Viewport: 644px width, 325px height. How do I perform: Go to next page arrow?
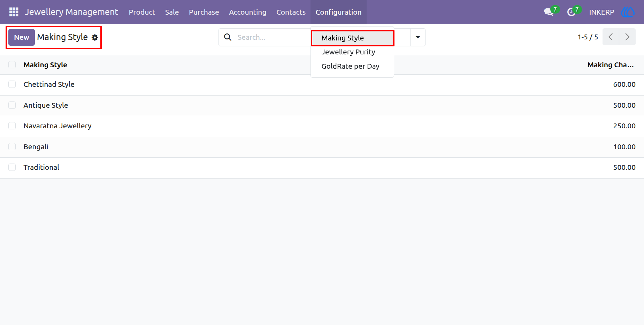click(x=627, y=37)
